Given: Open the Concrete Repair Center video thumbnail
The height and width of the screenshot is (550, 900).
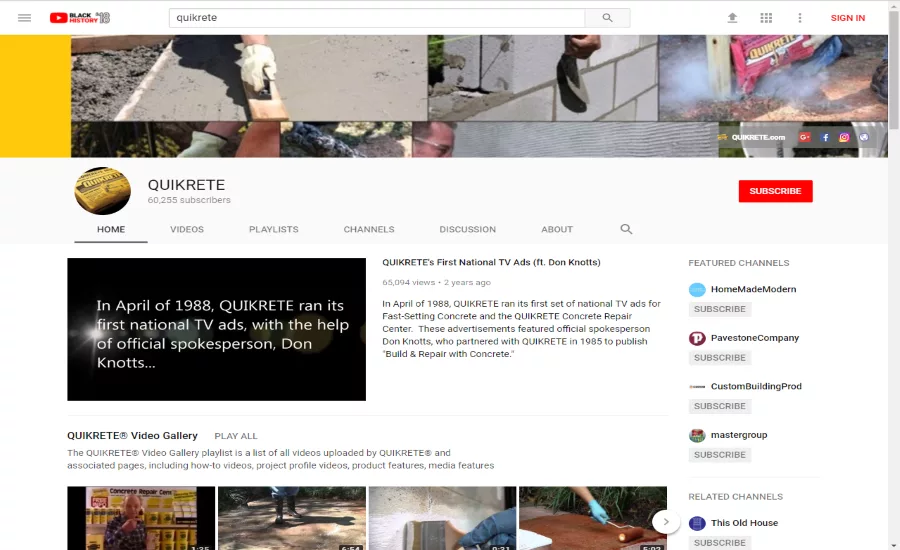Looking at the screenshot, I should pos(141,518).
